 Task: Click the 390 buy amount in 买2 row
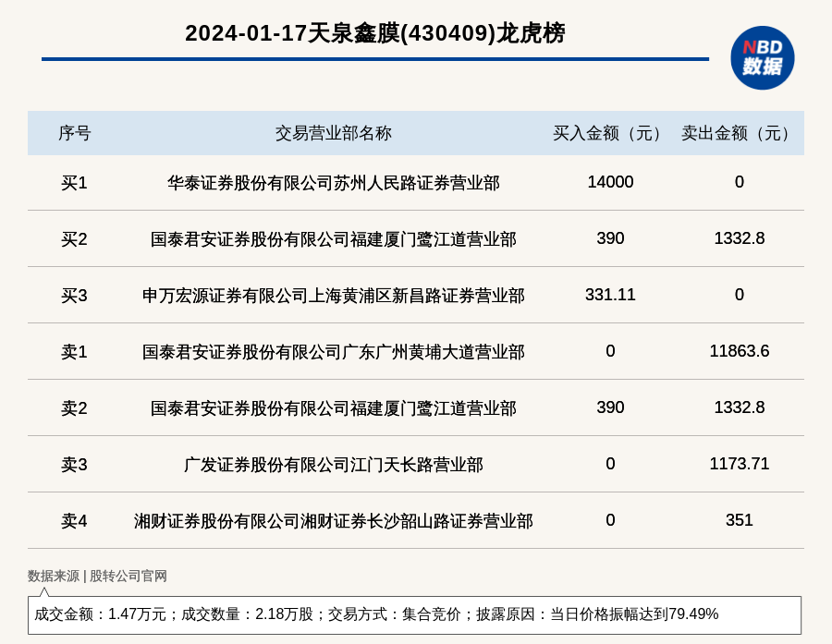[x=610, y=238]
